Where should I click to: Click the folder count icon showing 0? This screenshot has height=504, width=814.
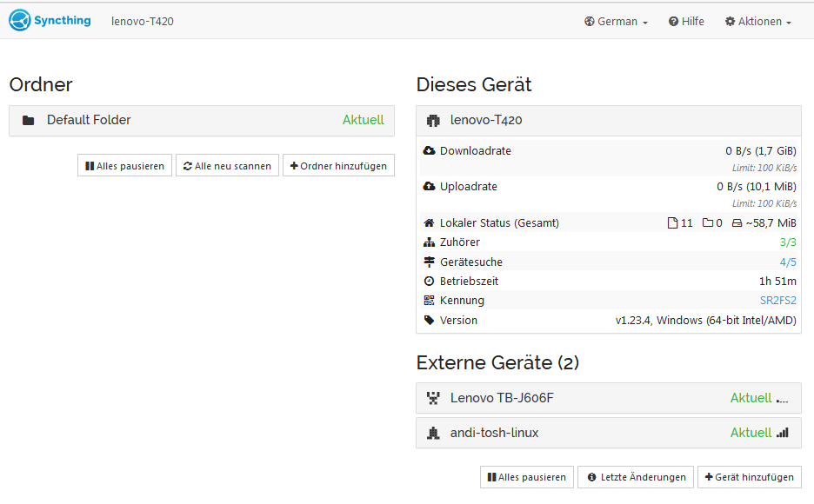point(708,223)
